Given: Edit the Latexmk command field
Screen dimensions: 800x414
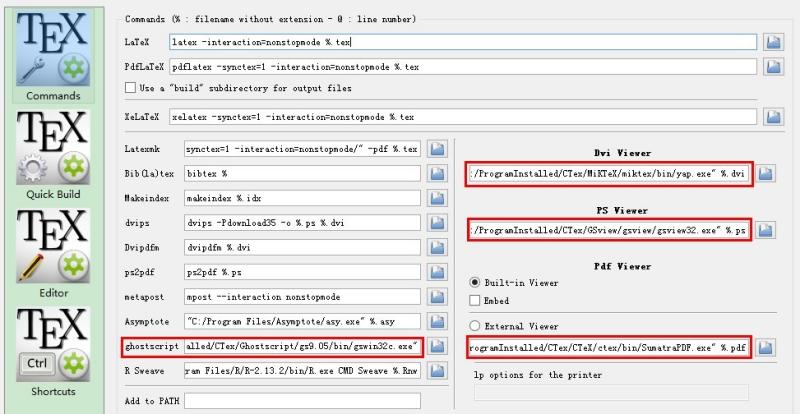Looking at the screenshot, I should (303, 149).
